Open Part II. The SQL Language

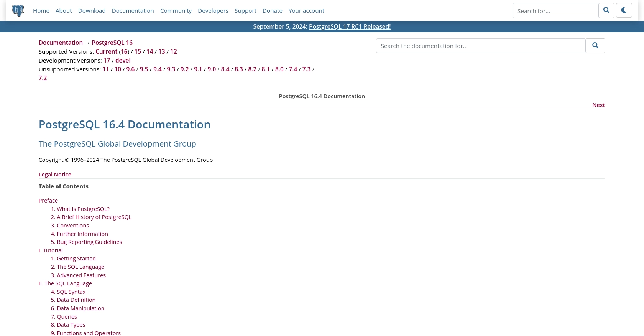(x=65, y=283)
